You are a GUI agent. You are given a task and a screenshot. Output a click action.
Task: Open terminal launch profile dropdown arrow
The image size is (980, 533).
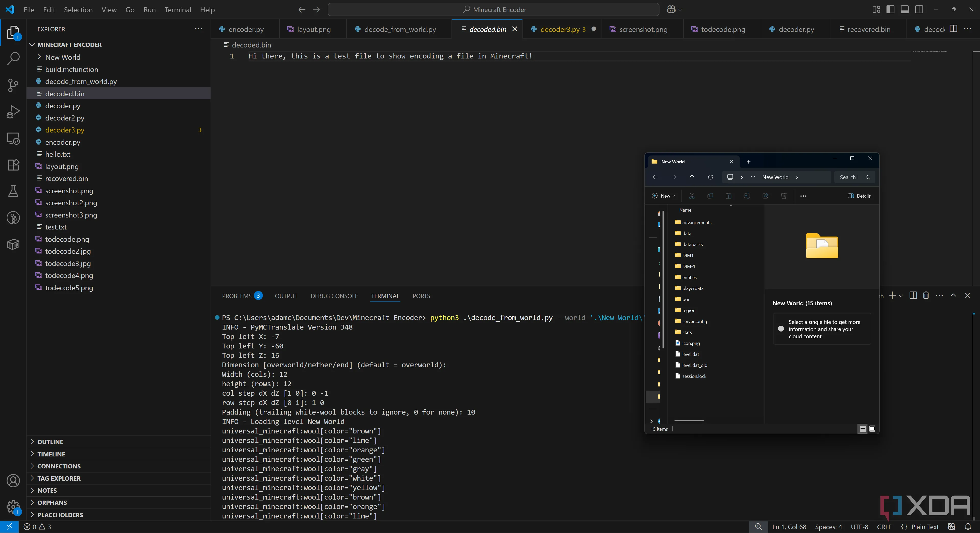[901, 296]
